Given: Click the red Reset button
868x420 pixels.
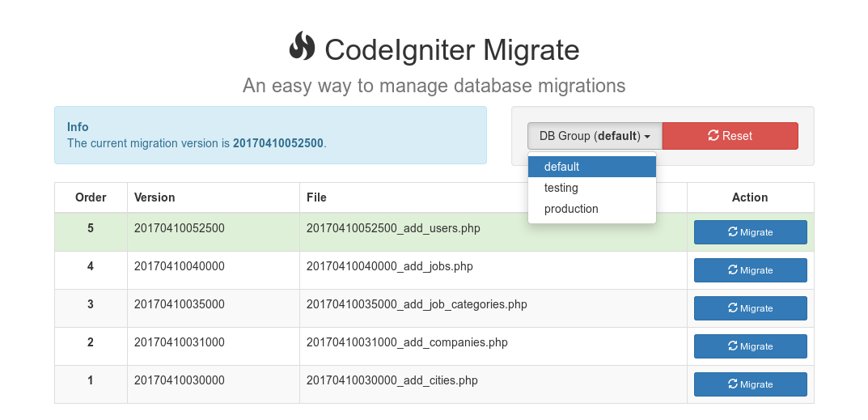Looking at the screenshot, I should pyautogui.click(x=730, y=136).
